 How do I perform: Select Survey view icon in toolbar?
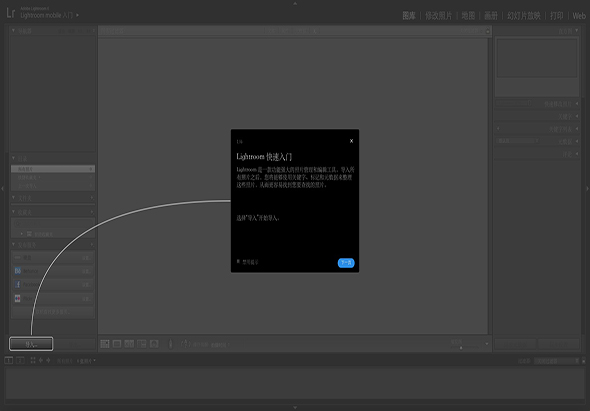tap(141, 344)
